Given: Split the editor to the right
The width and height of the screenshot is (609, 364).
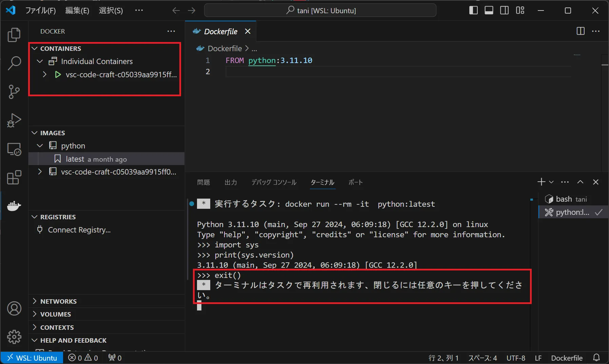Looking at the screenshot, I should click(580, 31).
